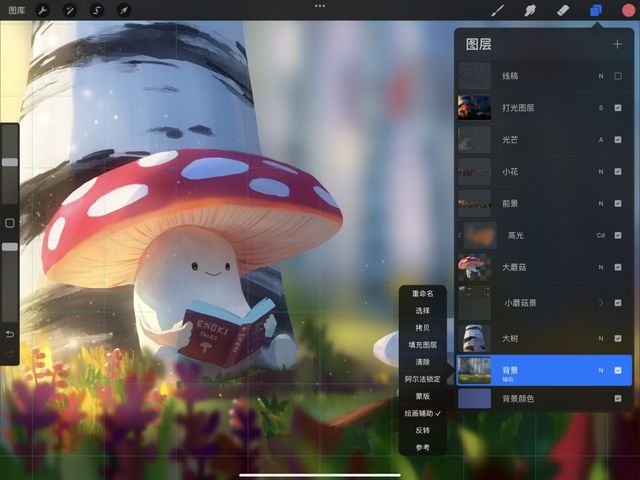Adjust the brush opacity slider handle
640x480 pixels.
coord(10,247)
